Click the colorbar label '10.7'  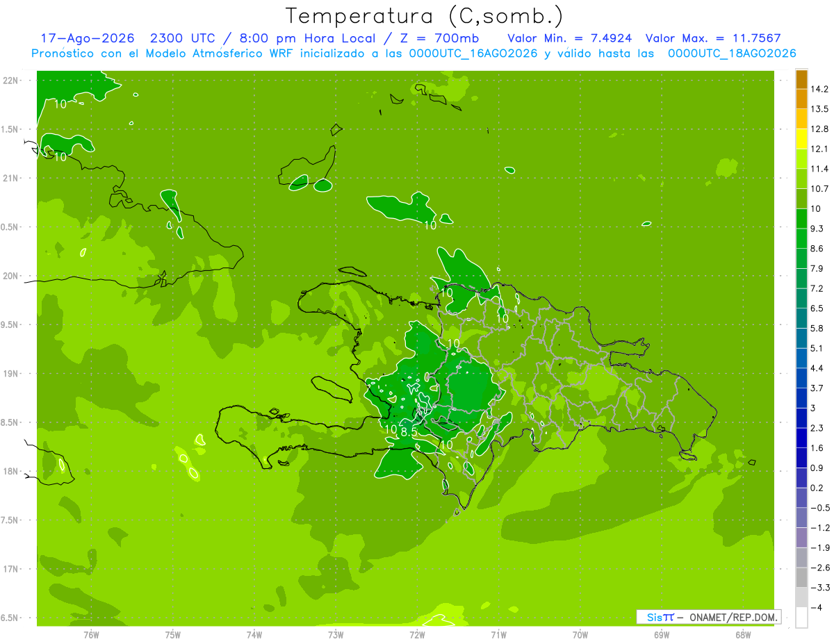pos(821,189)
